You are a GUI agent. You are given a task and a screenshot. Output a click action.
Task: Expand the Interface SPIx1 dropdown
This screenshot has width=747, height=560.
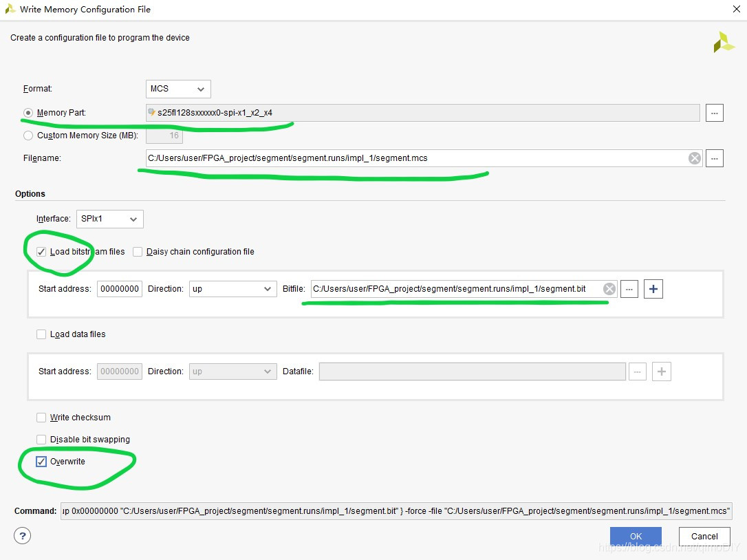[x=110, y=219]
